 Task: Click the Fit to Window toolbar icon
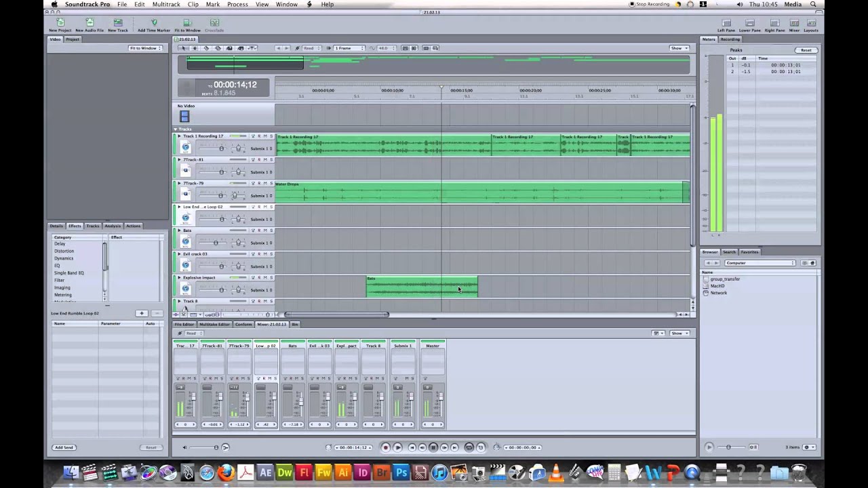(x=187, y=22)
